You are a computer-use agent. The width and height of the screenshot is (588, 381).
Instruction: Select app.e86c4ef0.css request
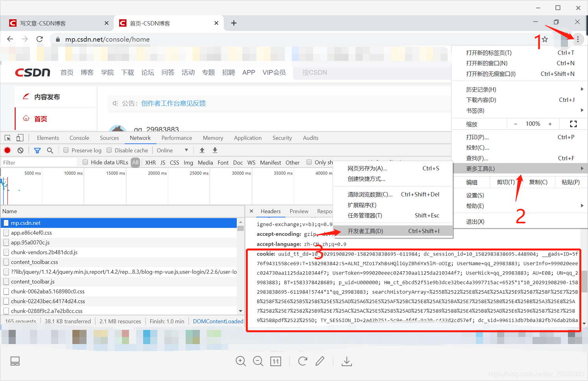coord(119,233)
